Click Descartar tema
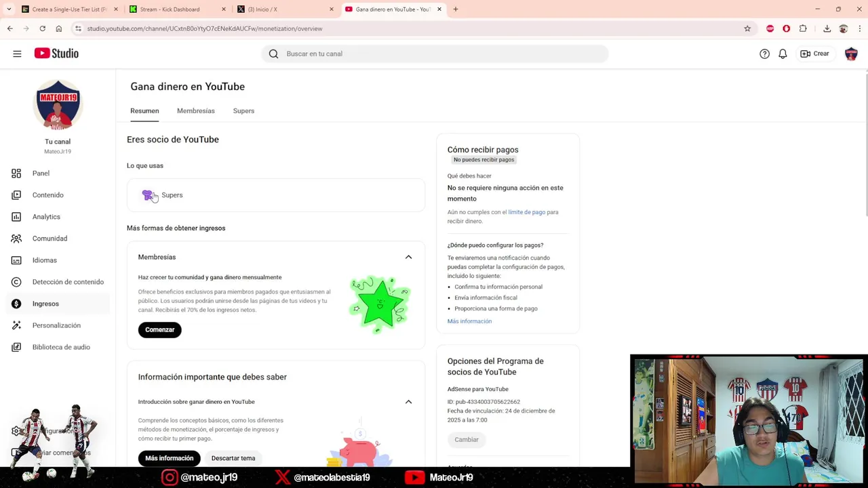The width and height of the screenshot is (868, 488). tap(233, 458)
